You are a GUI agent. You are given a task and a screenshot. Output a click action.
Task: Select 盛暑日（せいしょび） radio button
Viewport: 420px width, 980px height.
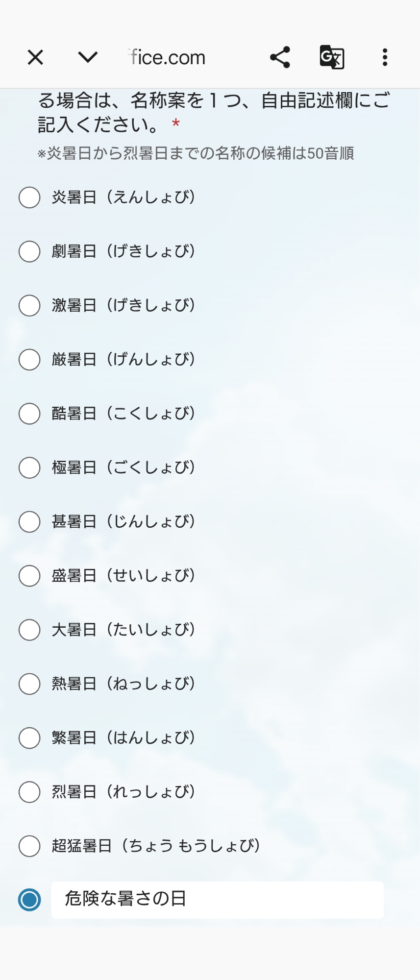pos(29,576)
